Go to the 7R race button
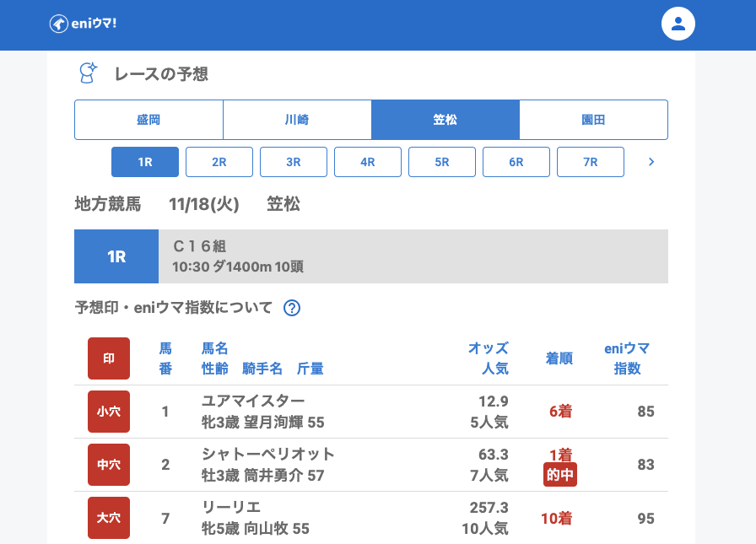 pyautogui.click(x=591, y=162)
